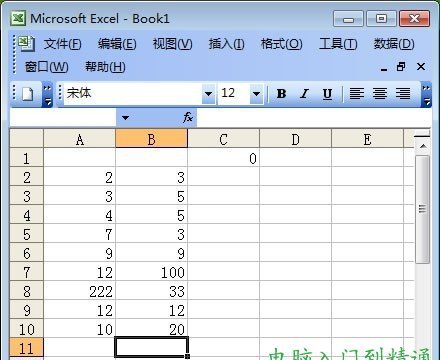Toggle Italic formatting
The image size is (440, 360).
point(304,94)
